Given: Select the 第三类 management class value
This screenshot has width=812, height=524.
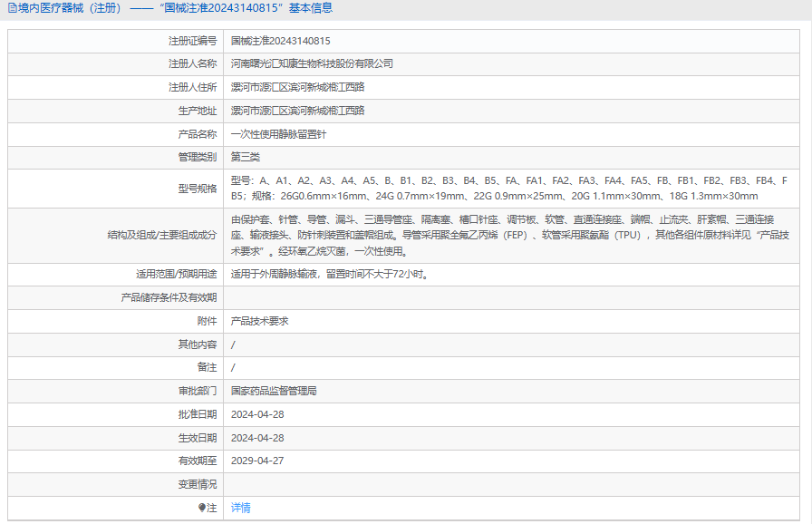Looking at the screenshot, I should click(246, 157).
